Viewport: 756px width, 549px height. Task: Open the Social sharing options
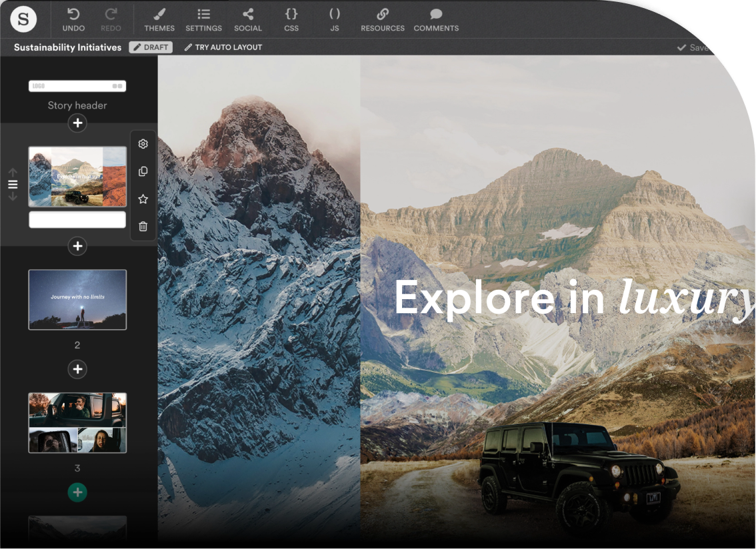(x=247, y=19)
